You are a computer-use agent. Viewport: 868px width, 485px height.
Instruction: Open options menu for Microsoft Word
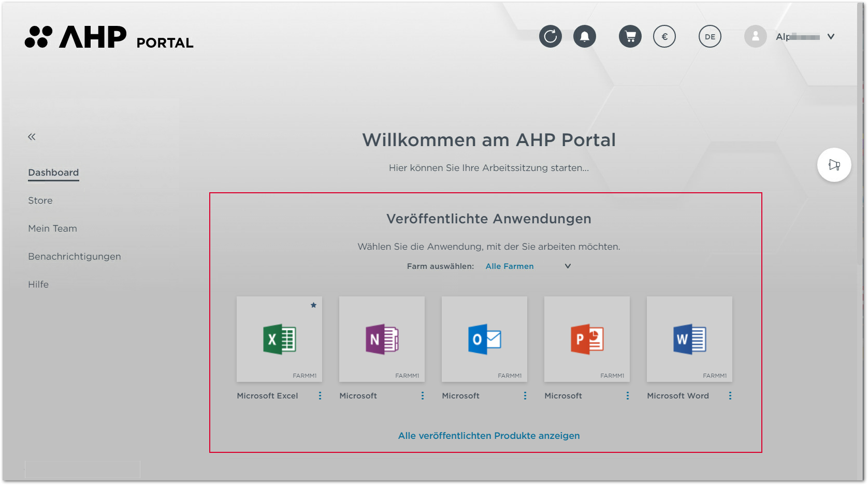pyautogui.click(x=730, y=396)
